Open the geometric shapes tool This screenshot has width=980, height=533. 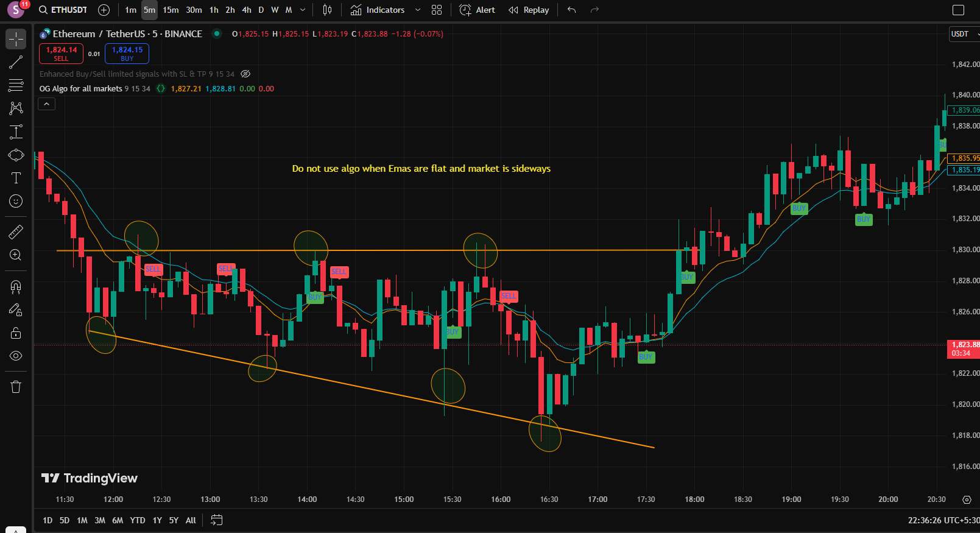coord(16,155)
